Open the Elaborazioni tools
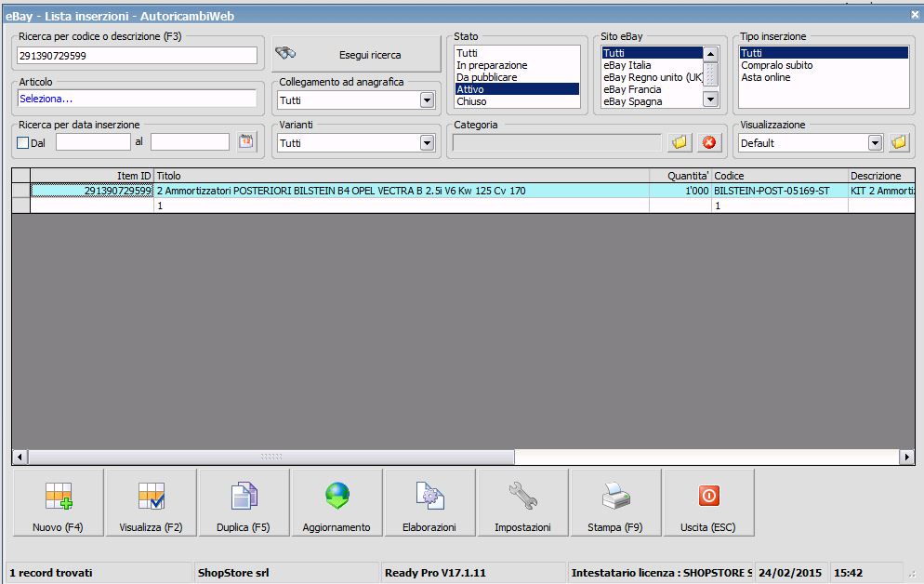This screenshot has height=584, width=924. pyautogui.click(x=429, y=503)
